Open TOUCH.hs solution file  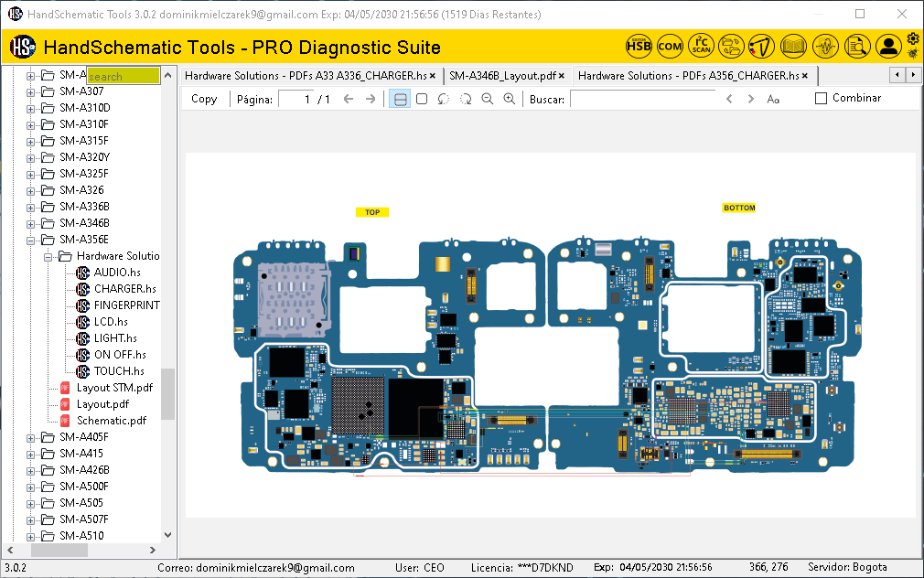119,371
